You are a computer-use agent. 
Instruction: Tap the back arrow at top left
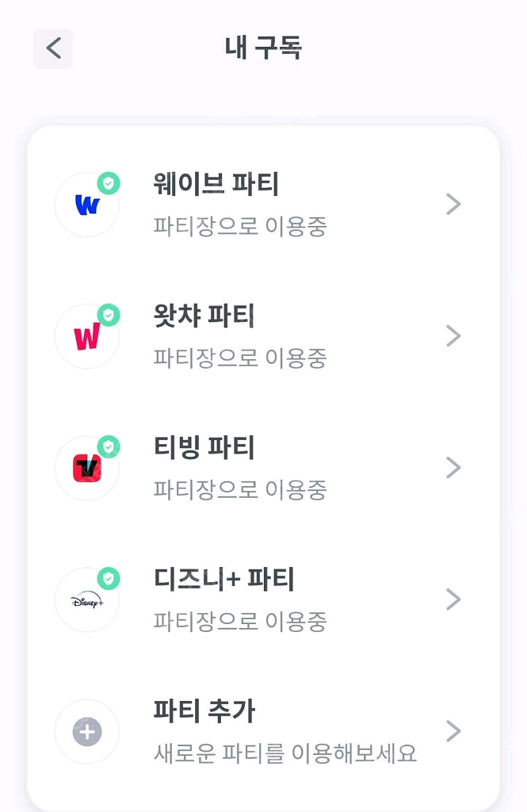tap(52, 48)
